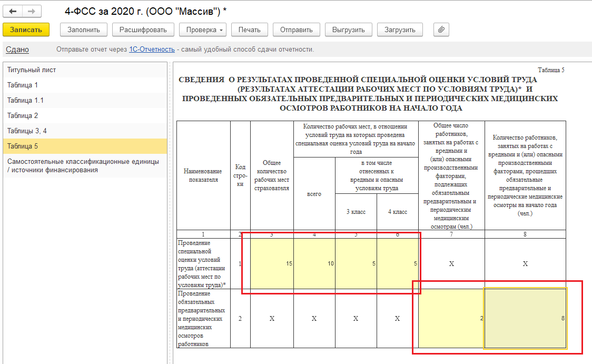This screenshot has width=592, height=364.
Task: Select column 7 cell in row 2
Action: coord(451,318)
